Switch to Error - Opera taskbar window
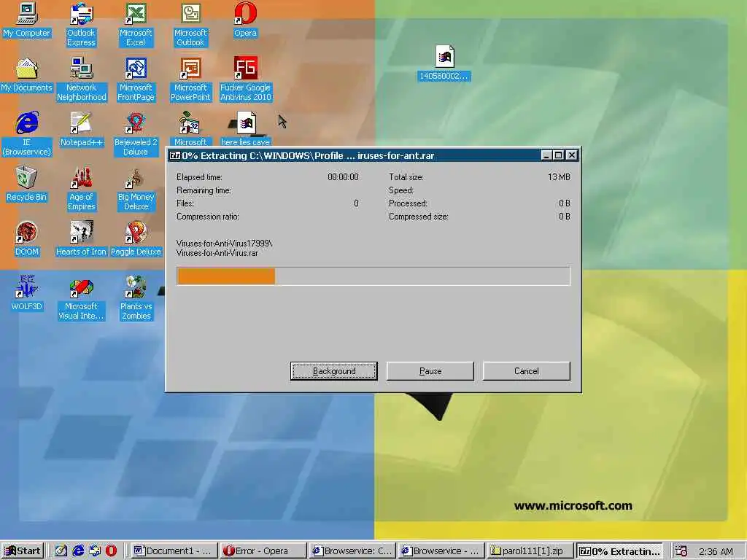Screen dimensions: 747x560 tap(262, 551)
